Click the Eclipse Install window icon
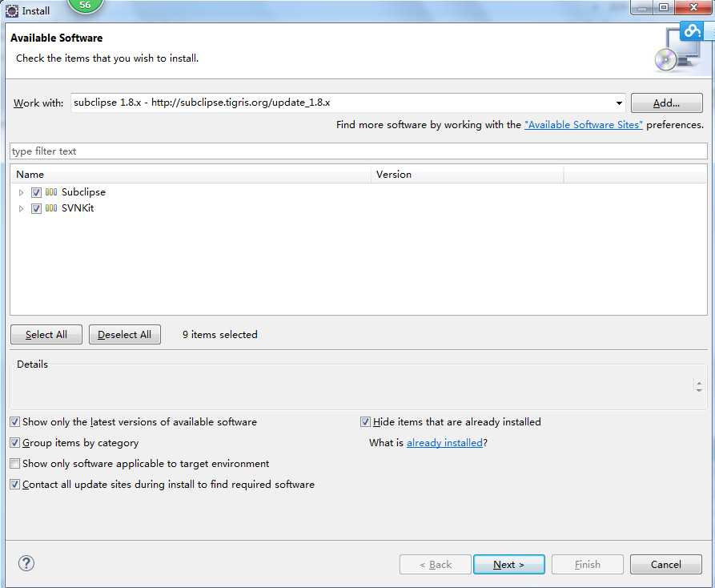 (12, 11)
